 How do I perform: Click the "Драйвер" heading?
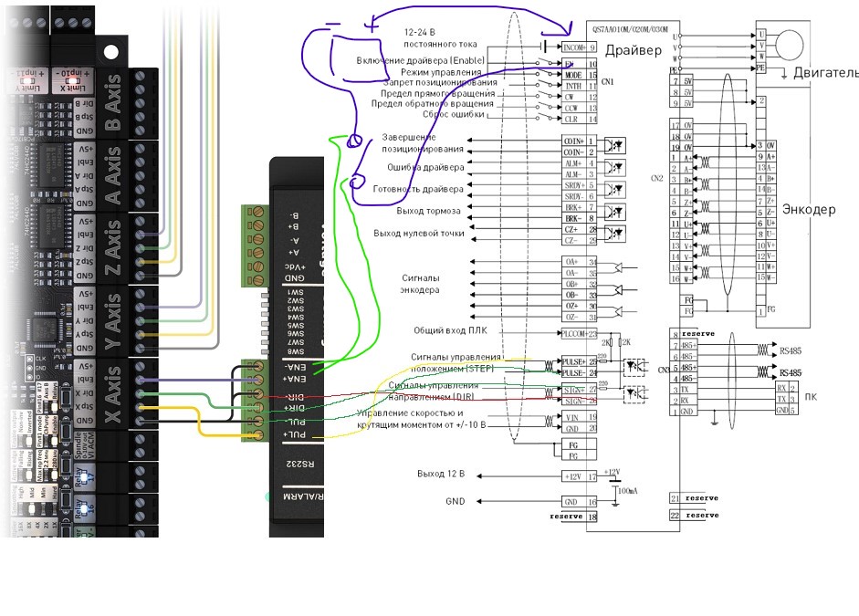click(x=634, y=50)
